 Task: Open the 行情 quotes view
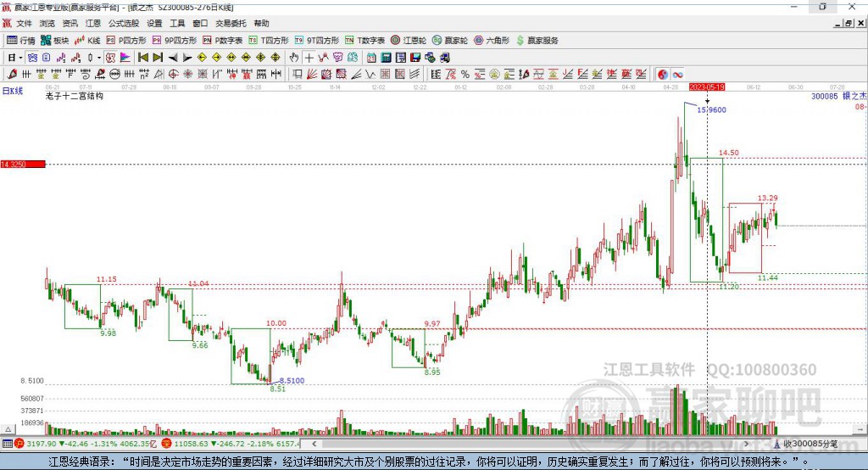coord(20,41)
